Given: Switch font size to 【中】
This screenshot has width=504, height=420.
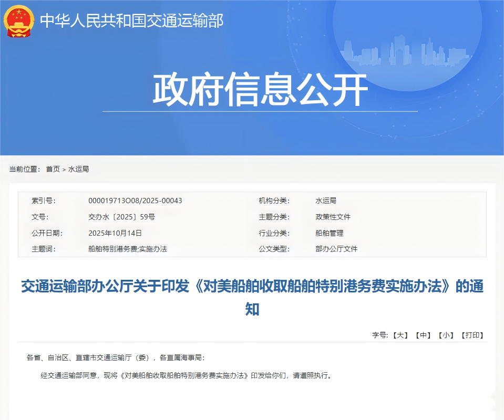Looking at the screenshot, I should tap(423, 335).
